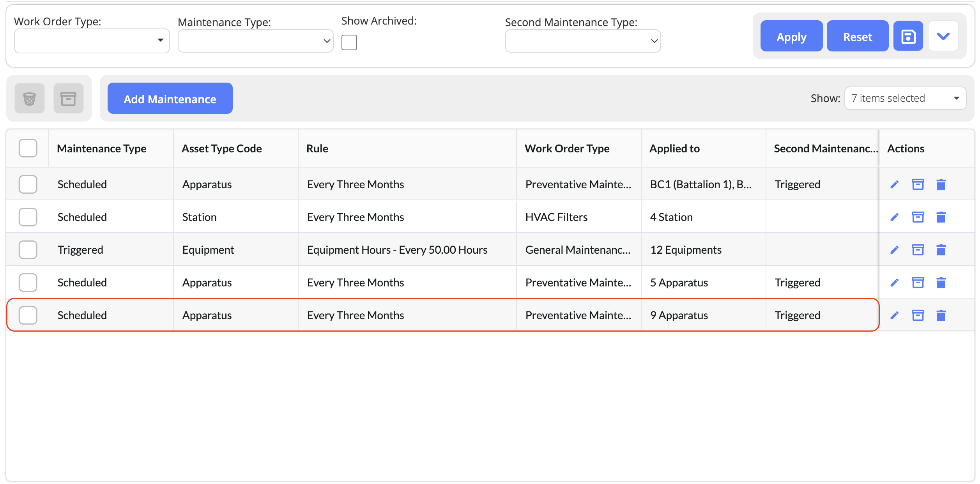980x484 pixels.
Task: Edit the 12 Equipments row
Action: pyautogui.click(x=895, y=250)
